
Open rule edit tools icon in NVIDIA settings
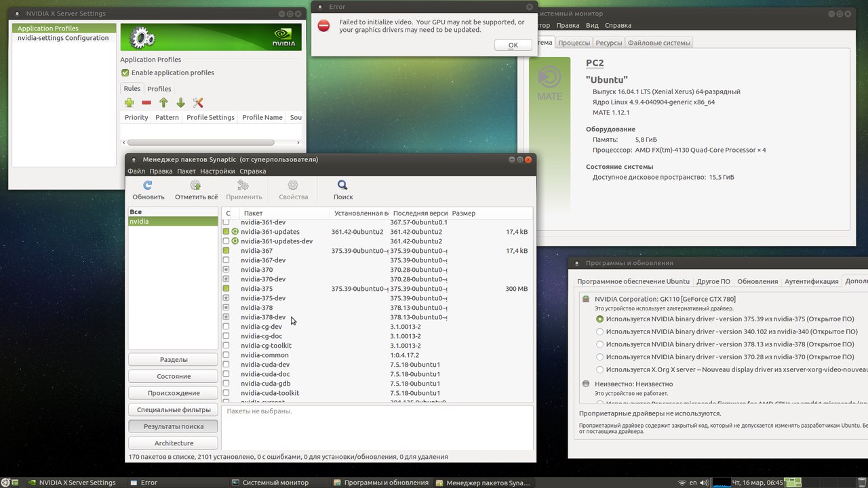click(198, 103)
